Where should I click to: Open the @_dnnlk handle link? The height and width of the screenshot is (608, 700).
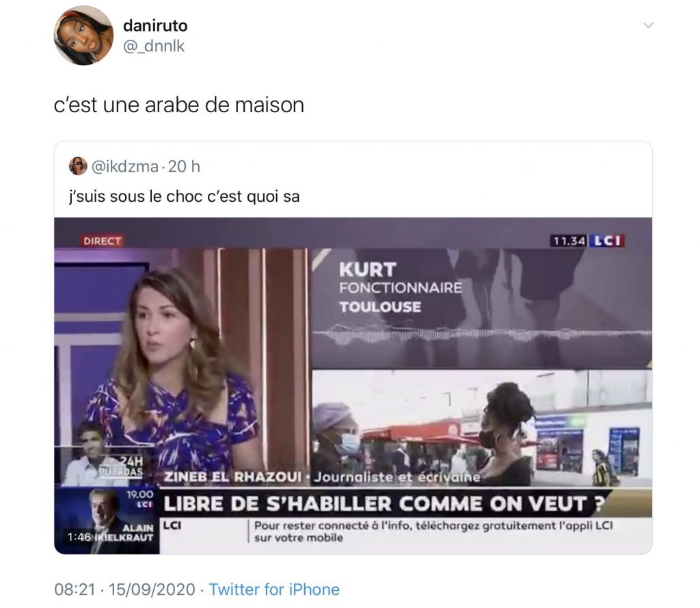point(154,46)
